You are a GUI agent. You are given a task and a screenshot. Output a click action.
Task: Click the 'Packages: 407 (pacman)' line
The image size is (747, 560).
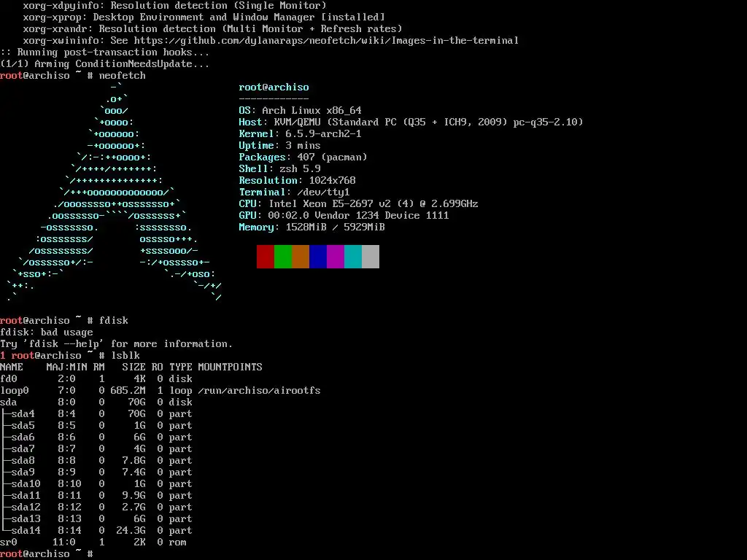coord(303,157)
